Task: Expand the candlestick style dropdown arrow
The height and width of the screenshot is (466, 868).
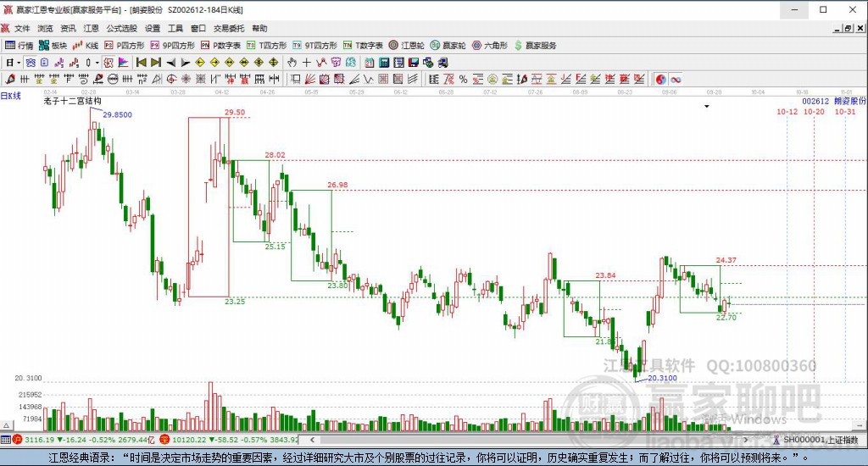Action: tap(97, 63)
